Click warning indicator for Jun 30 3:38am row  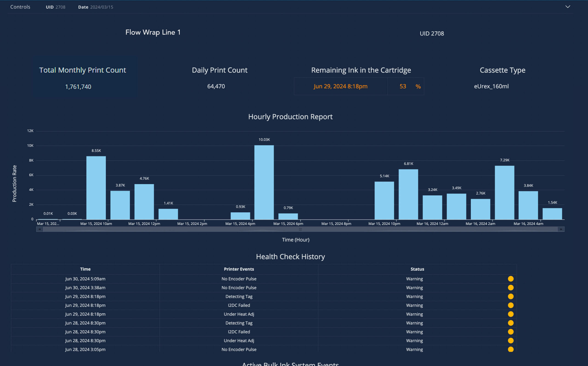pos(510,288)
